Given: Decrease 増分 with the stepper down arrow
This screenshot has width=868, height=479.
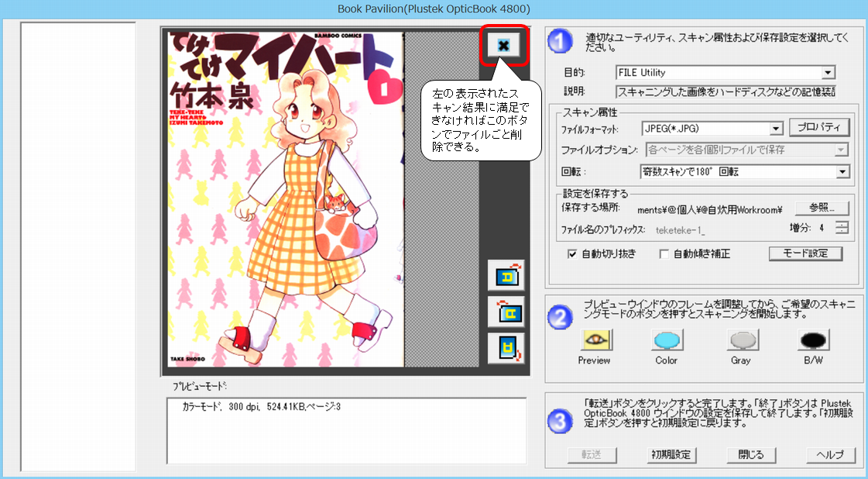Looking at the screenshot, I should [842, 231].
